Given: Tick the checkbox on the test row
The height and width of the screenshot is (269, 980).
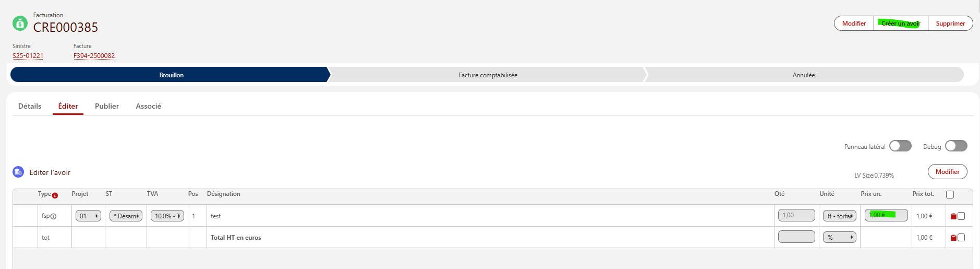Looking at the screenshot, I should (x=961, y=216).
